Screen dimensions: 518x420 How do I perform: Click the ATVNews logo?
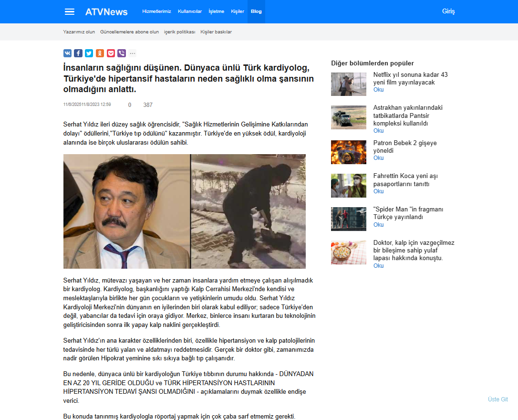click(x=106, y=11)
